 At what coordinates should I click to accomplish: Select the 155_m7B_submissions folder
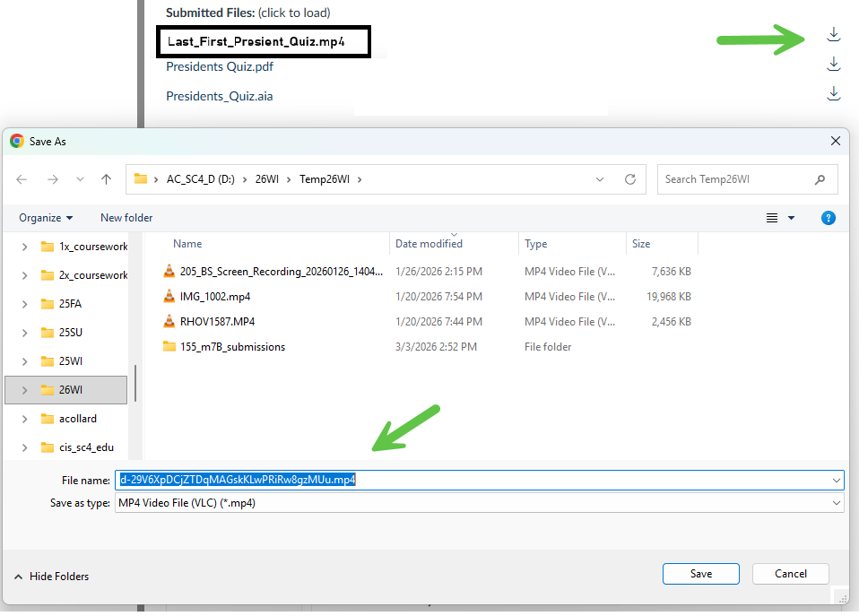click(x=232, y=347)
